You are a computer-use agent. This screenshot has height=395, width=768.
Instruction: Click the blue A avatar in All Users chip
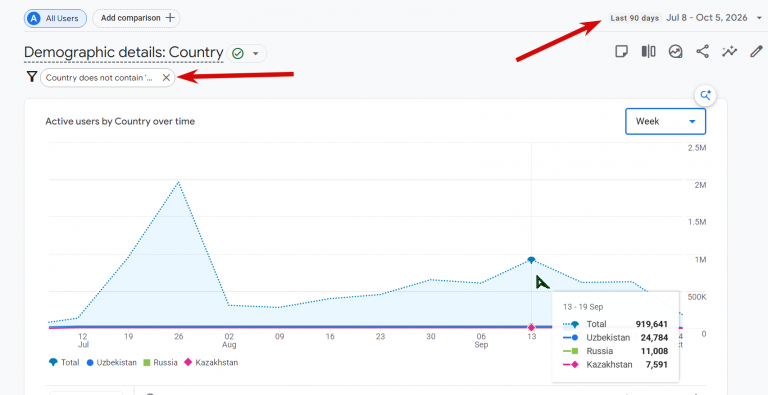click(x=34, y=19)
